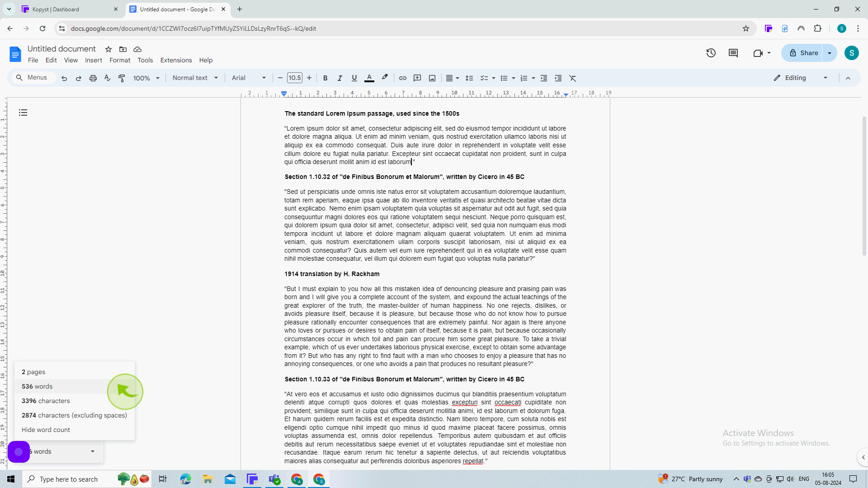This screenshot has height=488, width=868.
Task: Toggle Underline formatting icon
Action: [354, 78]
